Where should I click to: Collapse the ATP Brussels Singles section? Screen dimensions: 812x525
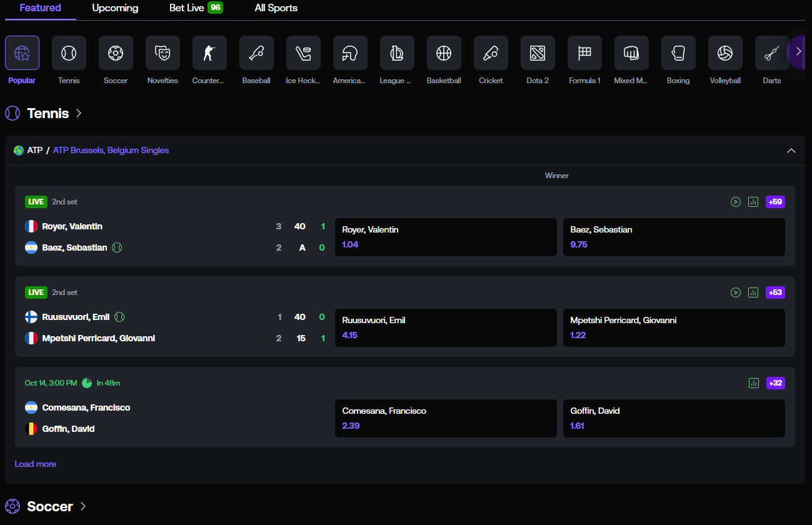pos(791,151)
